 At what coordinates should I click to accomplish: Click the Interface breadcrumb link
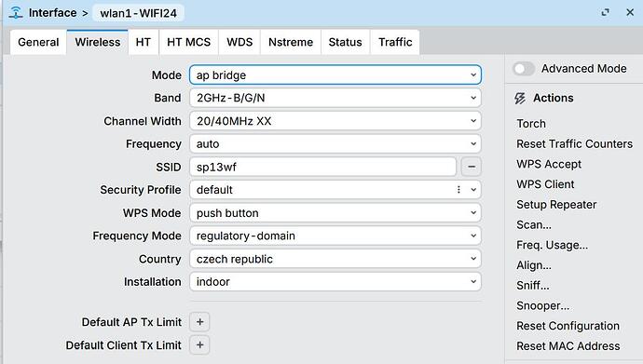[52, 13]
